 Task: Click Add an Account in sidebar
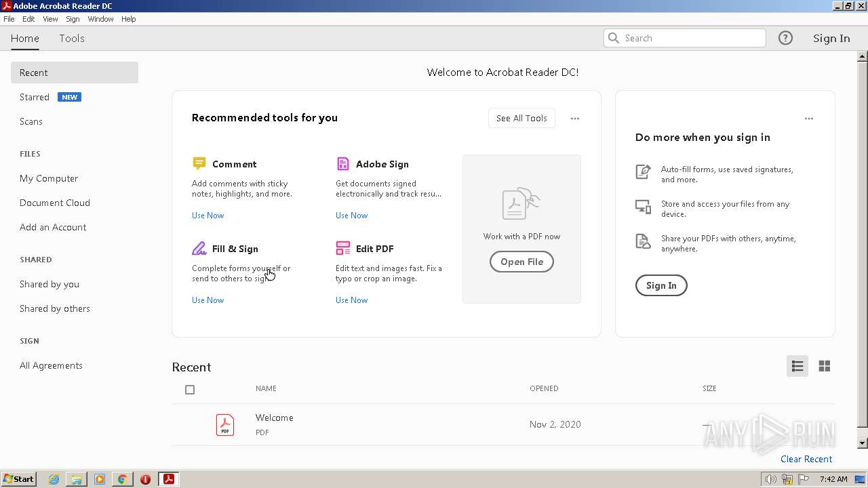(x=53, y=227)
